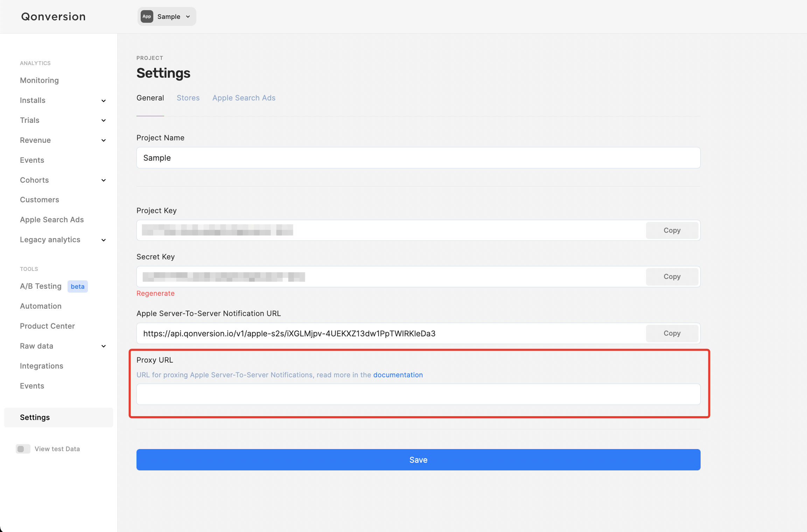This screenshot has width=807, height=532.
Task: Click the App icon beside Sample
Action: pyautogui.click(x=147, y=16)
